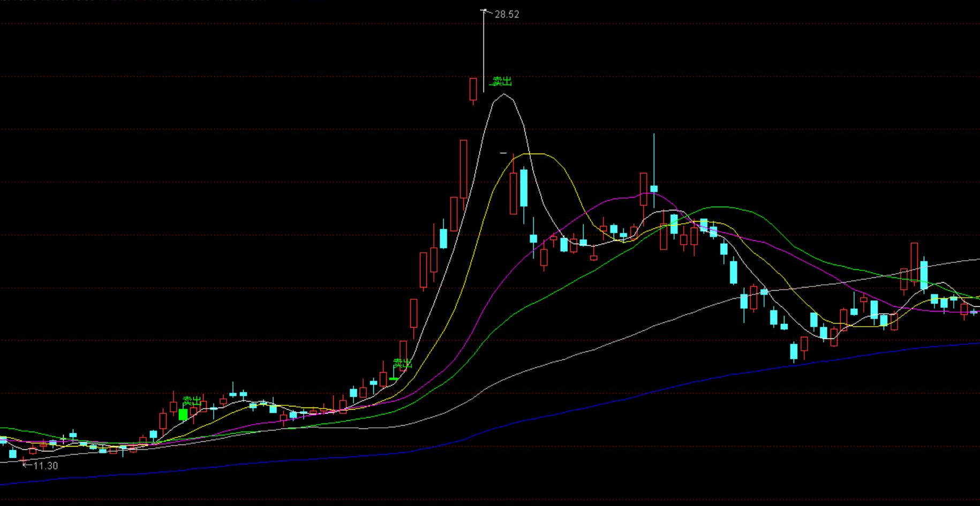The height and width of the screenshot is (506, 980).
Task: Click the 28.52 highest price label
Action: [x=507, y=14]
